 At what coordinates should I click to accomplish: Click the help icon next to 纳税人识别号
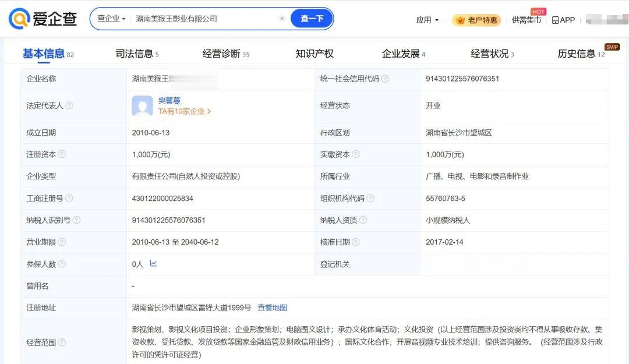(76, 220)
